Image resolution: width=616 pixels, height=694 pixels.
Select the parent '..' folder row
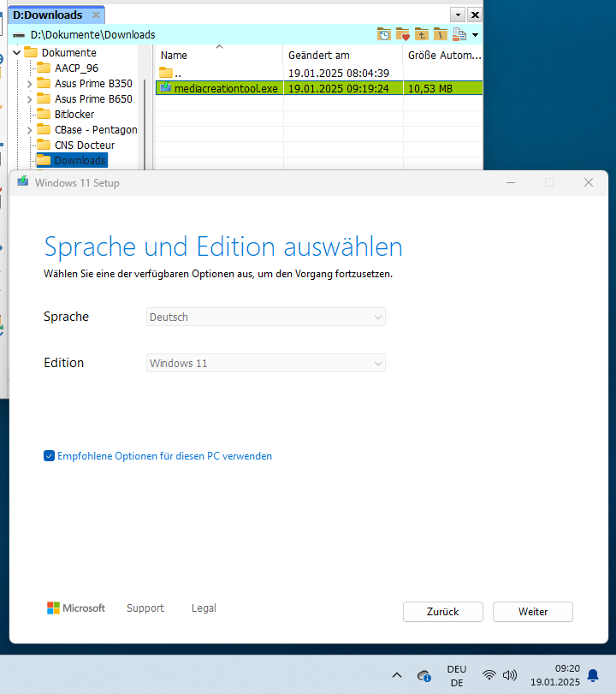click(318, 73)
